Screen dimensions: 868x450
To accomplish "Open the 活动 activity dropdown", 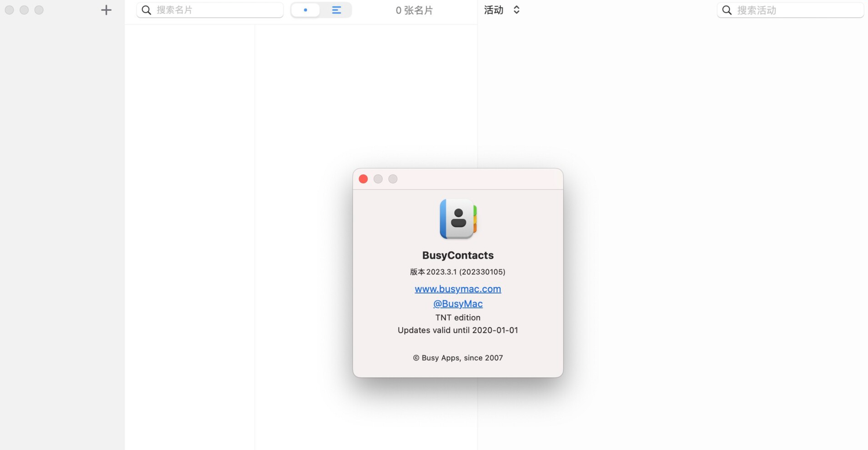I will [502, 10].
